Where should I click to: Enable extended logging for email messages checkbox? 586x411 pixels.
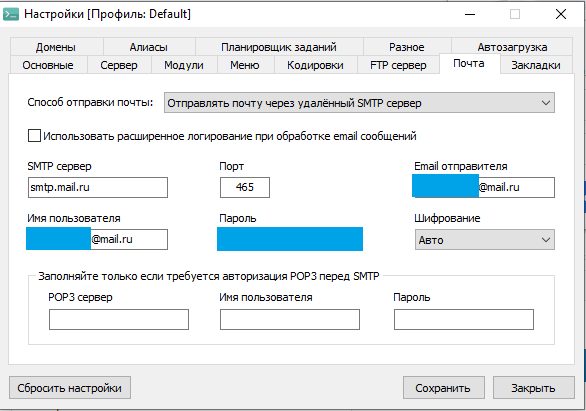[x=34, y=136]
